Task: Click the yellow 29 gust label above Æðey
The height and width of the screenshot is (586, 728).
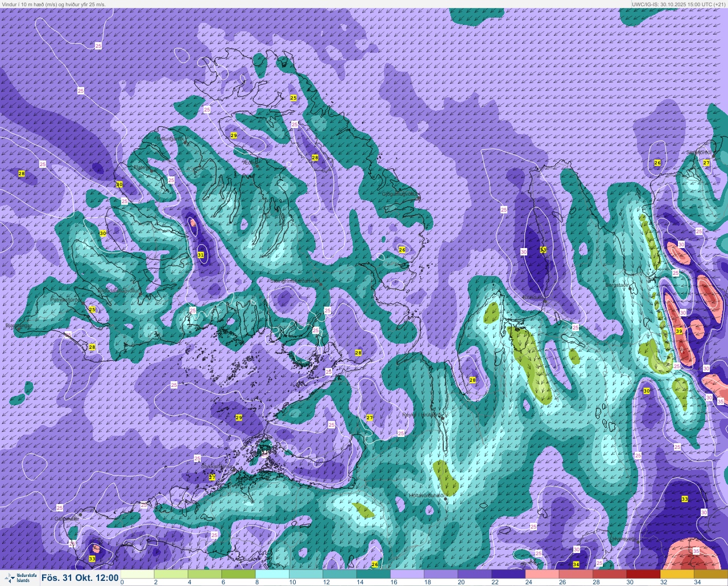Action: pyautogui.click(x=234, y=135)
